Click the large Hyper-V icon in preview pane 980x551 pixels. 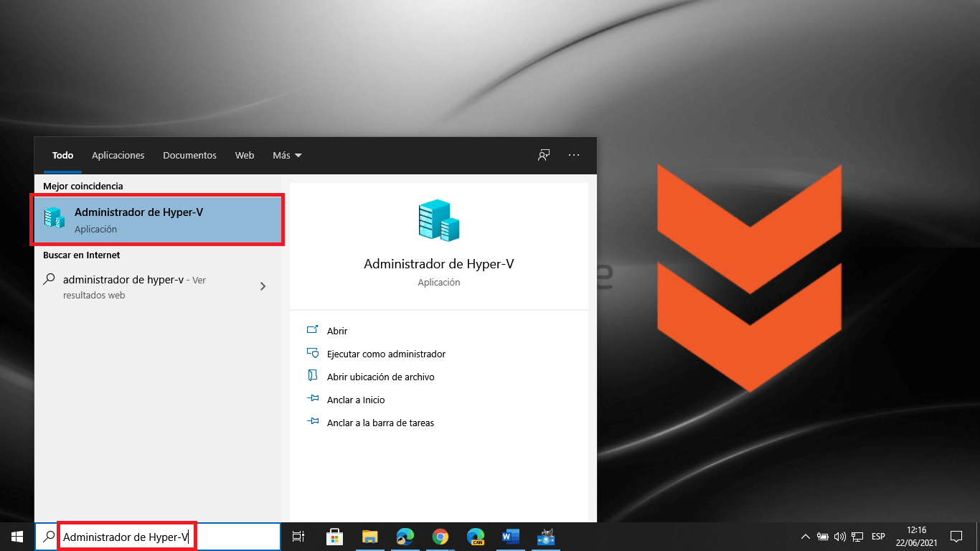439,220
